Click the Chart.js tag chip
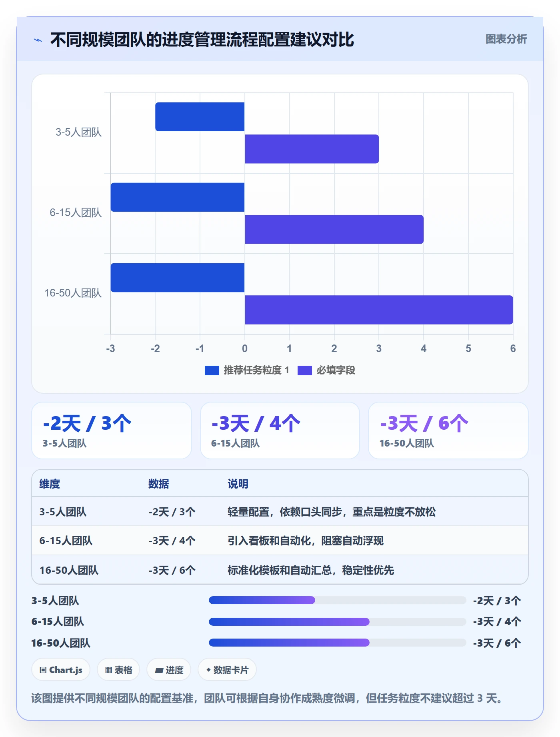The image size is (560, 737). point(61,670)
